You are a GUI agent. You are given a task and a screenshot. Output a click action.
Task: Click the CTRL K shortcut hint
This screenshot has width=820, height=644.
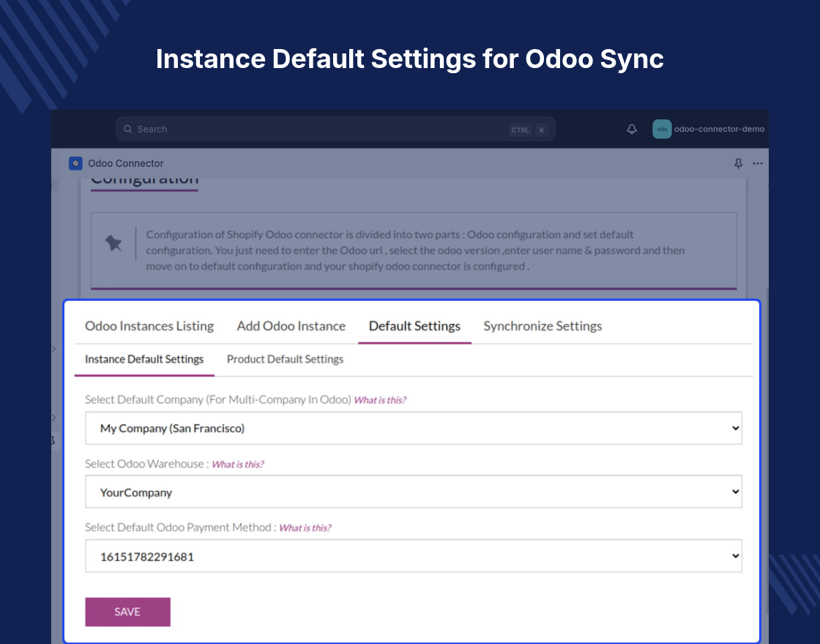pyautogui.click(x=528, y=130)
